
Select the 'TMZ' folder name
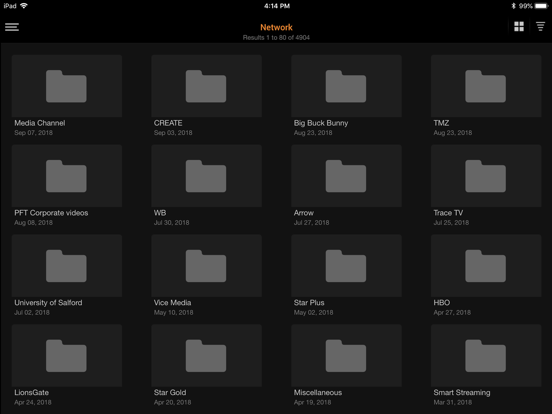click(441, 123)
